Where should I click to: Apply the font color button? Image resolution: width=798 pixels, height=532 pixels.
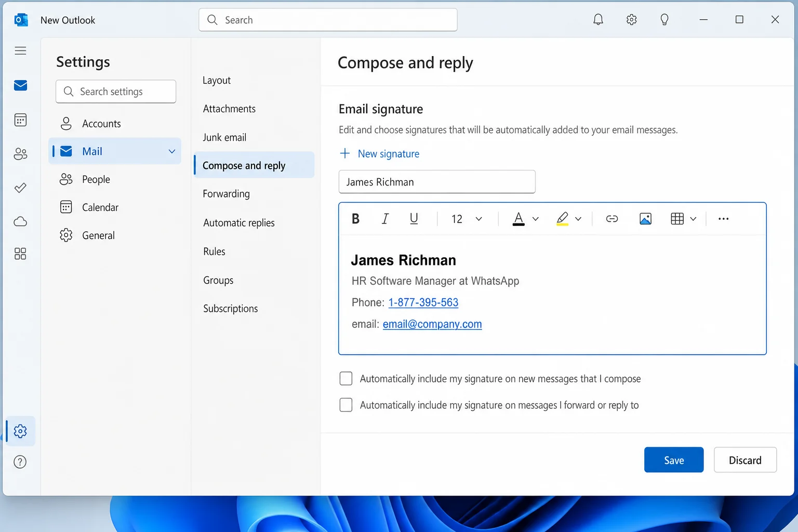point(518,219)
